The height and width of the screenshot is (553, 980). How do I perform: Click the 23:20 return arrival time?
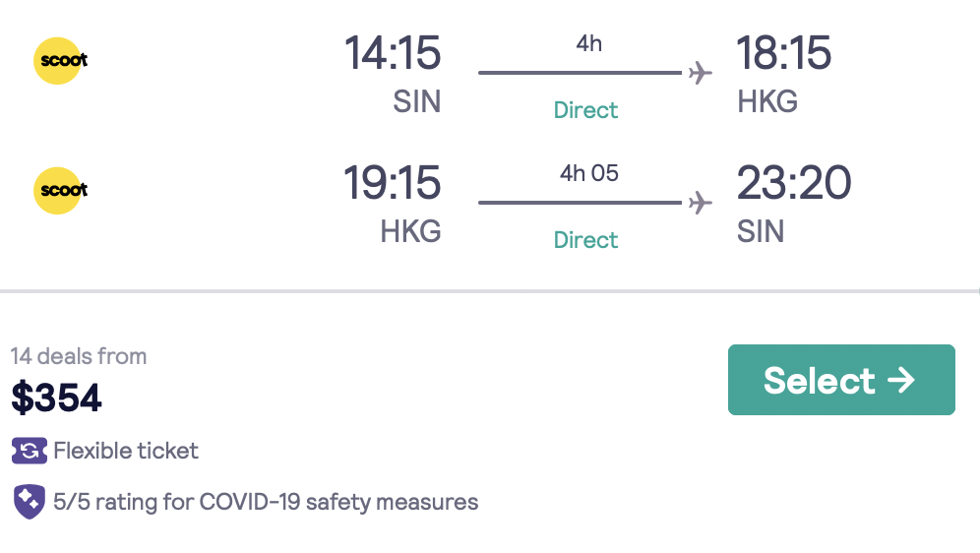point(794,183)
